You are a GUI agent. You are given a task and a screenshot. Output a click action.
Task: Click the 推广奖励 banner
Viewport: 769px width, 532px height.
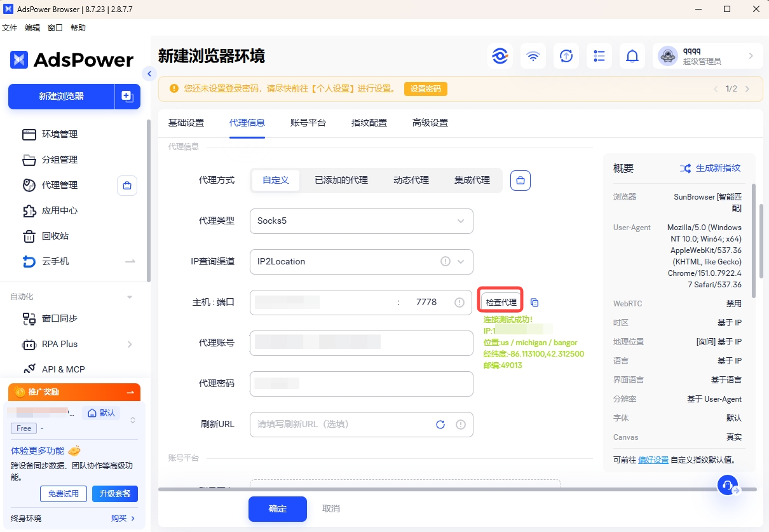pyautogui.click(x=74, y=392)
